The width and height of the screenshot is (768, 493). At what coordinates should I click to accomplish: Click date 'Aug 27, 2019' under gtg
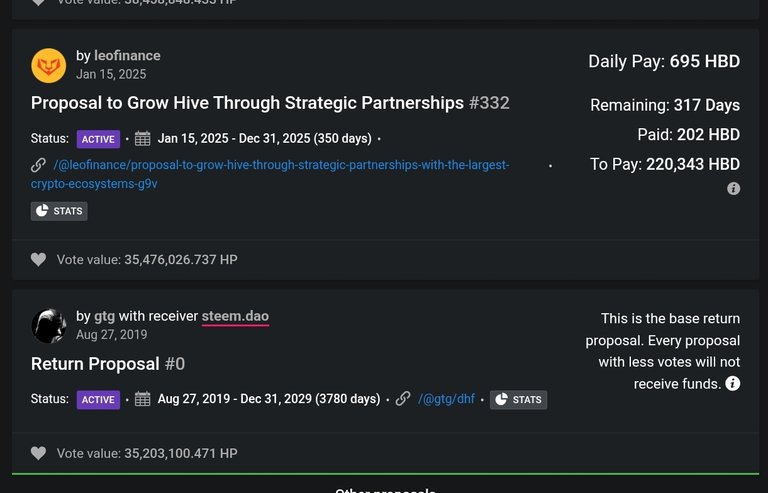112,335
